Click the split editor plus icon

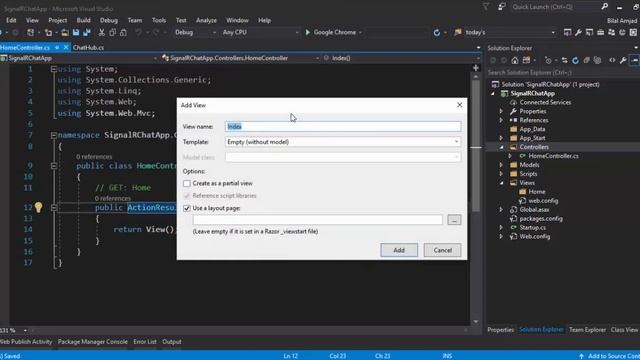(x=476, y=68)
